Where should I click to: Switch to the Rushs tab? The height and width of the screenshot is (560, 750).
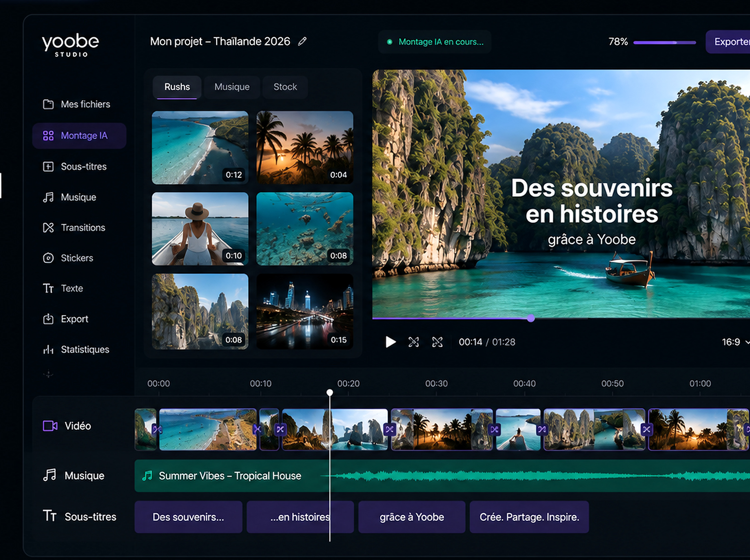tap(177, 87)
